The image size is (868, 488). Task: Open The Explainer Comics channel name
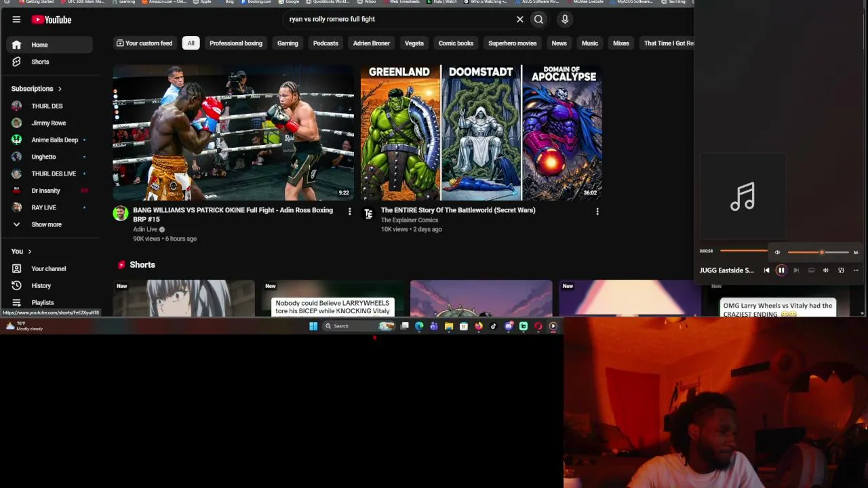point(410,220)
